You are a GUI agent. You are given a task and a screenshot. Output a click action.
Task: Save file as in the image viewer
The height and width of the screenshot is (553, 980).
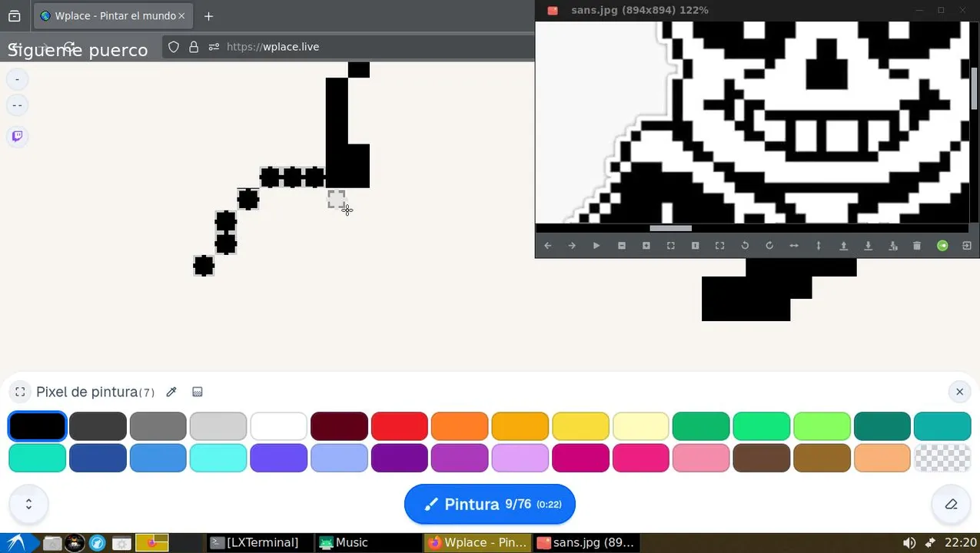pos(893,246)
